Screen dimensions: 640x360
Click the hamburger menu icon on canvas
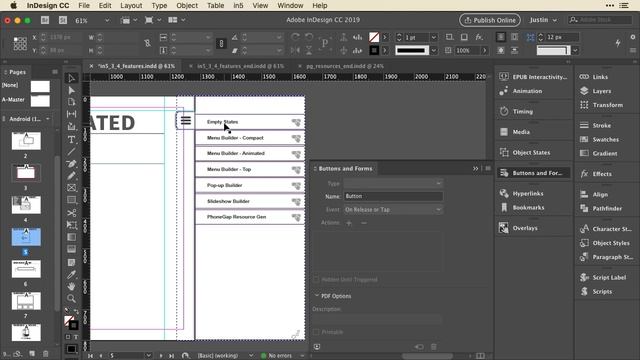186,120
